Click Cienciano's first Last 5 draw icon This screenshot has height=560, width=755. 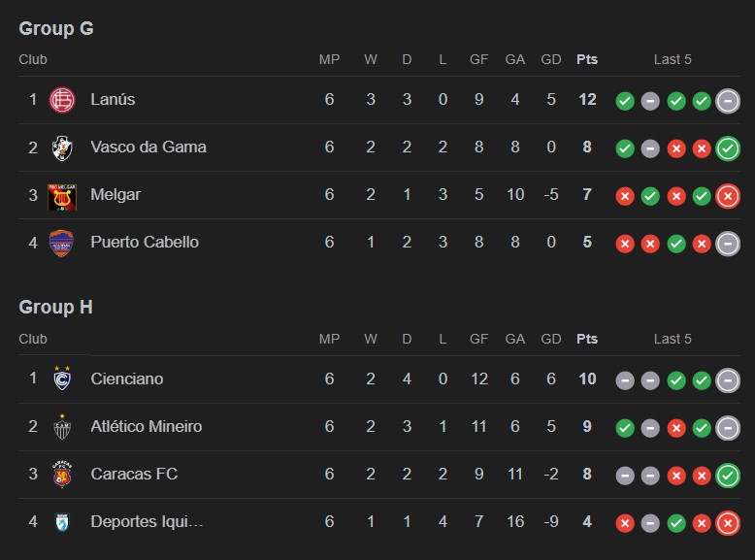tap(625, 380)
